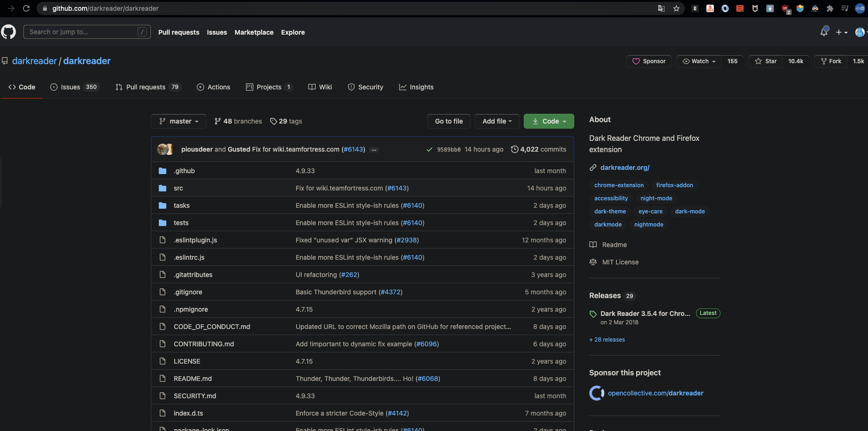Open Marketplace in the top navigation
Viewport: 868px width, 431px height.
254,32
